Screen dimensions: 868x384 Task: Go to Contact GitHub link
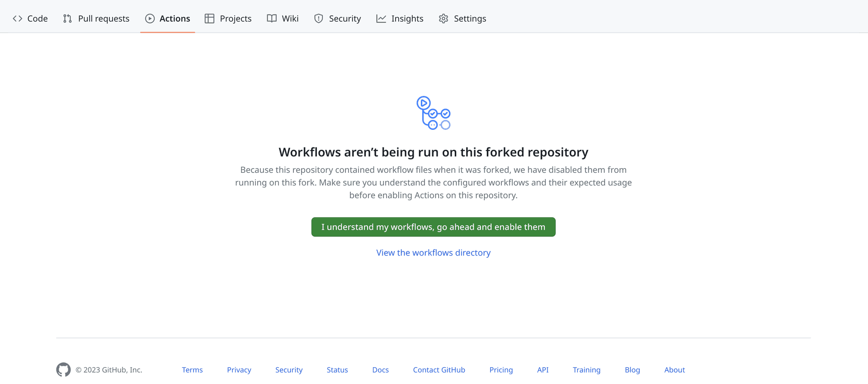click(x=439, y=370)
